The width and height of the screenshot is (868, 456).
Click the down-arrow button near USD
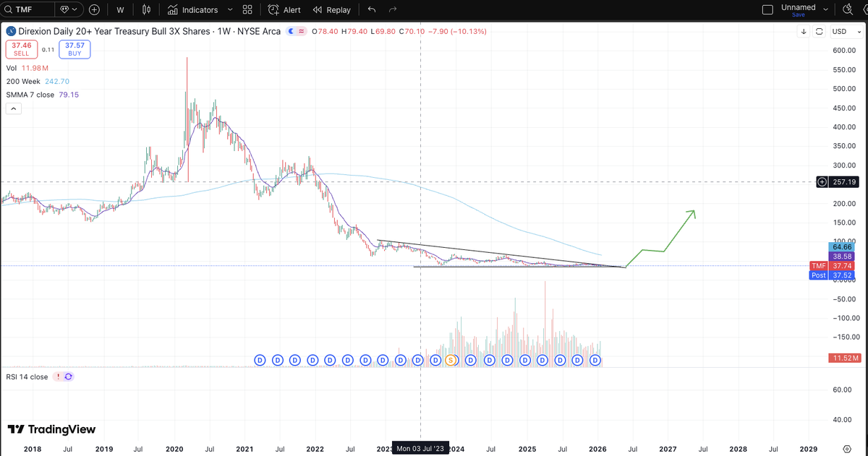click(x=804, y=32)
